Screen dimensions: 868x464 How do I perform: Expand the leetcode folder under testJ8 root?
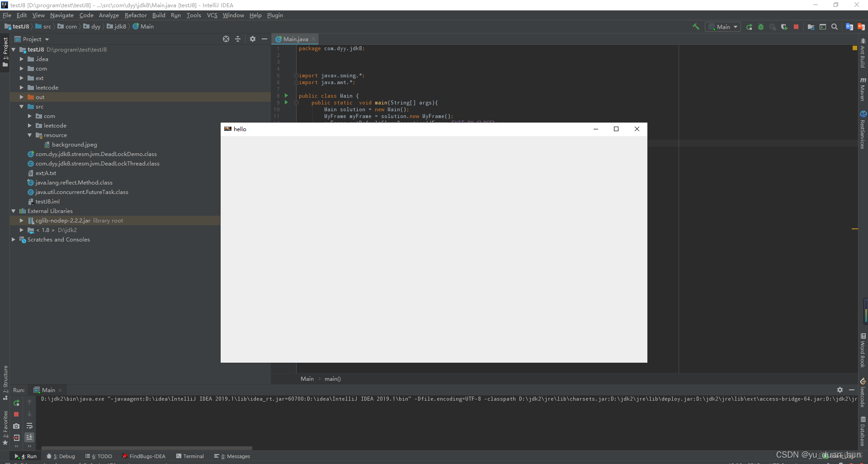tap(22, 88)
